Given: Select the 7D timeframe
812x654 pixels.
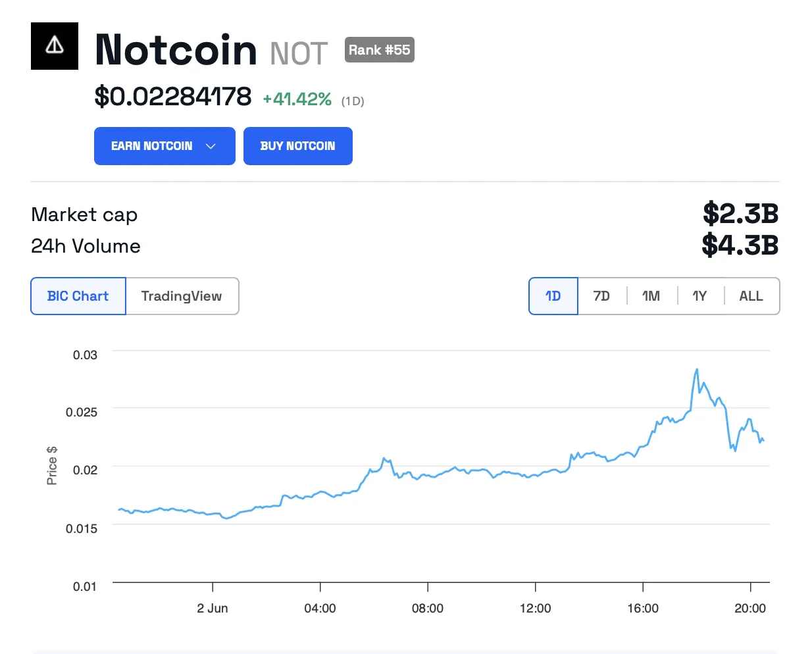Looking at the screenshot, I should pos(601,296).
